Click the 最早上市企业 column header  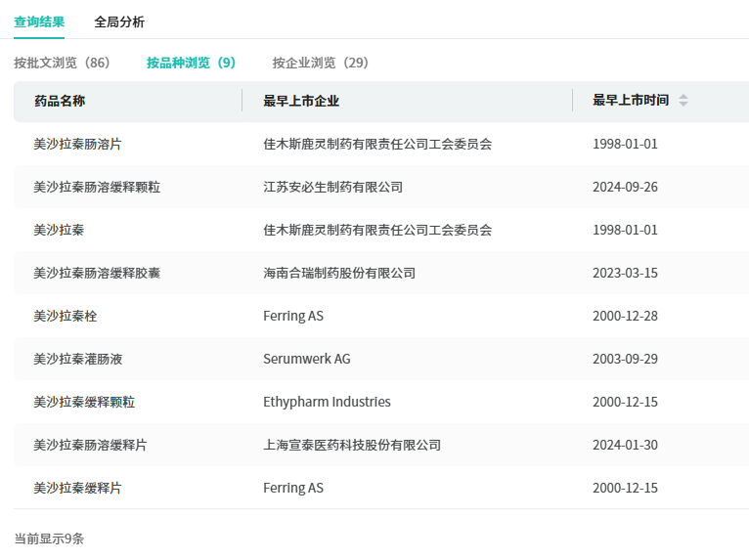click(x=301, y=101)
